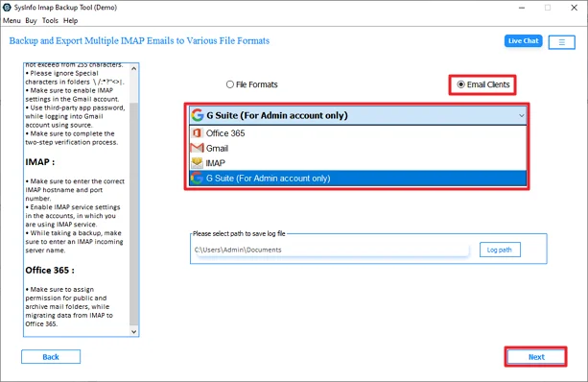
Task: Click the instructions panel scroll down arrow
Action: [134, 331]
